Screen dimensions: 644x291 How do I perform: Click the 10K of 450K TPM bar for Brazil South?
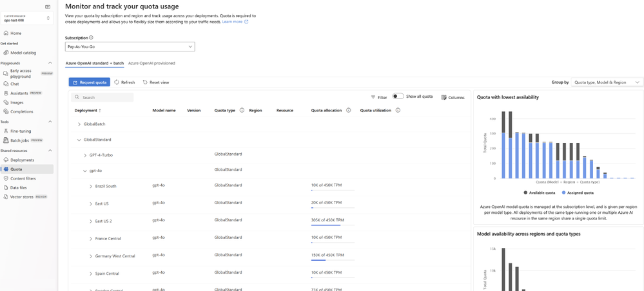[x=333, y=190]
